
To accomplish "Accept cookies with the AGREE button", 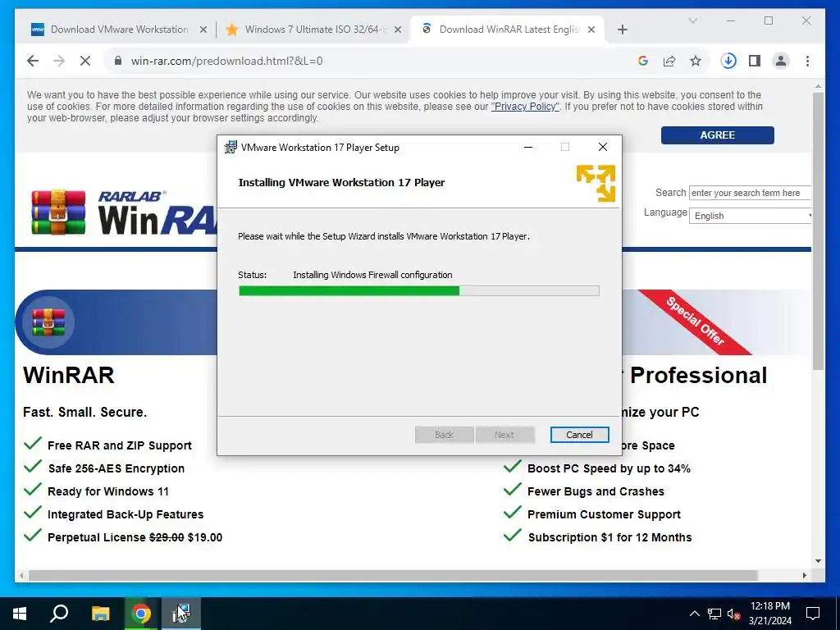I will click(717, 135).
